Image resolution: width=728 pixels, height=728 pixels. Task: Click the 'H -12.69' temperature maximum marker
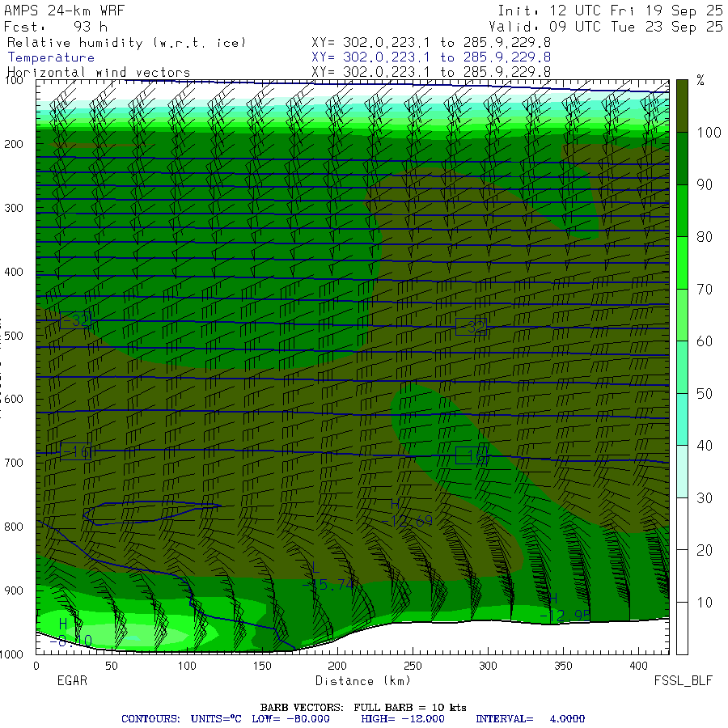pyautogui.click(x=407, y=514)
